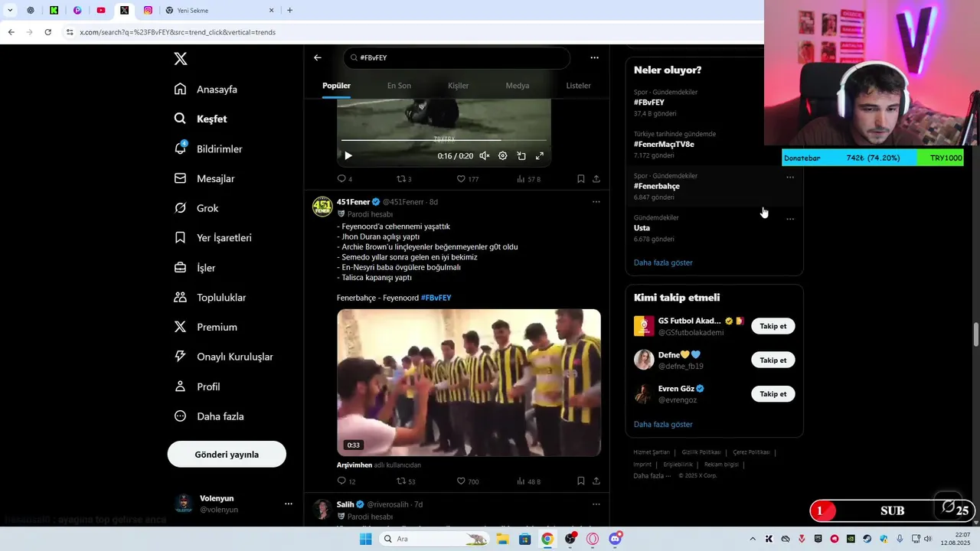The height and width of the screenshot is (551, 980).
Task: Play the top video
Action: click(348, 155)
